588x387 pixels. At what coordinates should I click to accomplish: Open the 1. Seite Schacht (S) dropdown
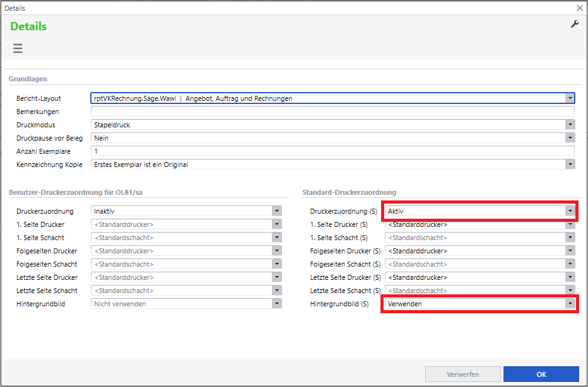[x=570, y=238]
